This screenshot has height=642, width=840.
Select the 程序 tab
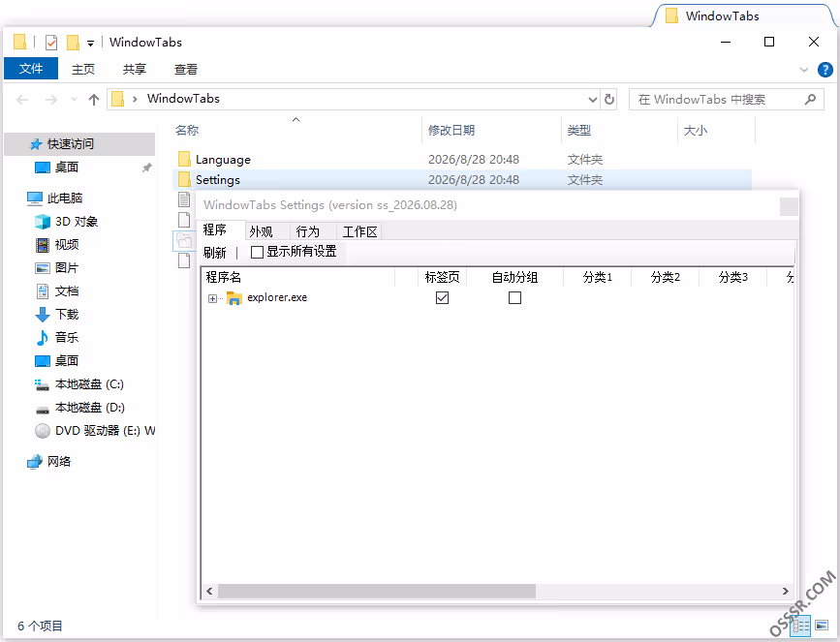click(x=215, y=230)
